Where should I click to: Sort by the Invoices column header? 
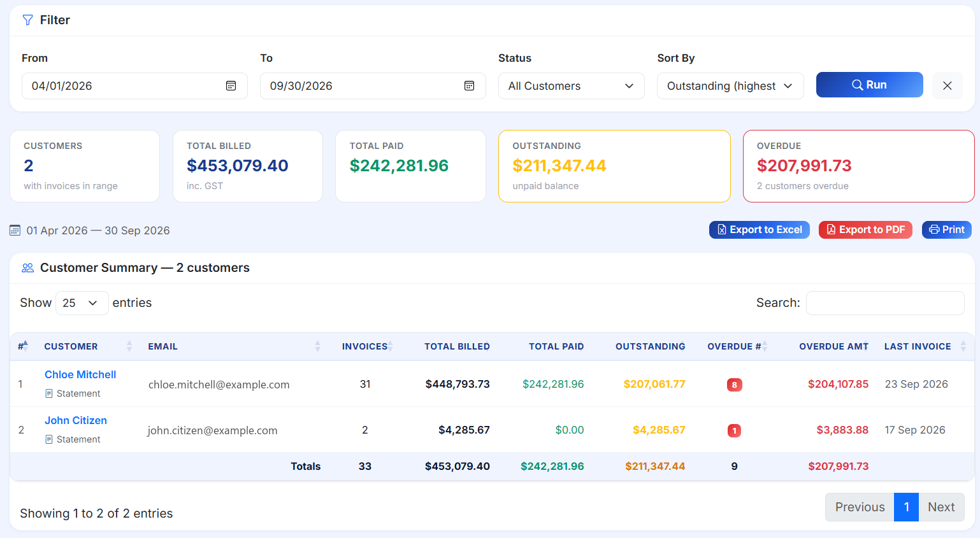365,346
